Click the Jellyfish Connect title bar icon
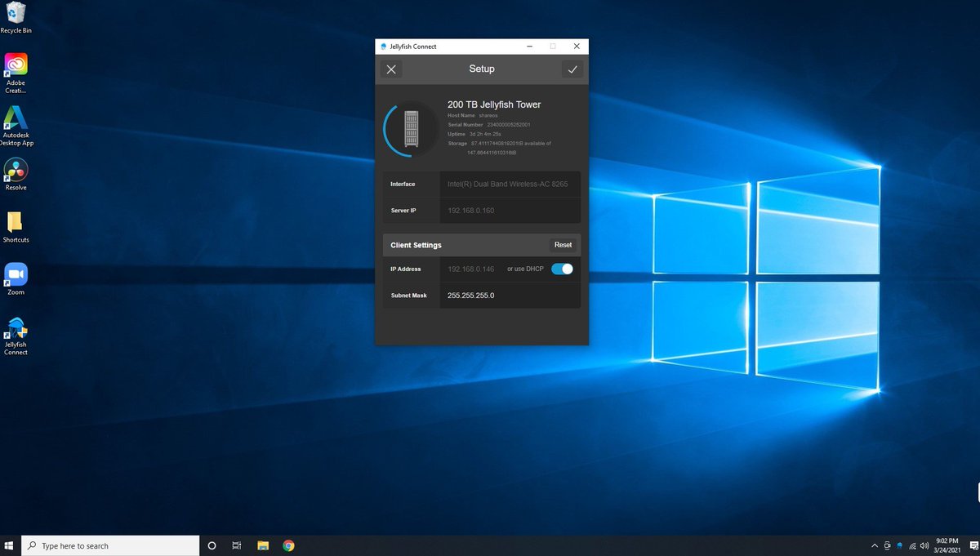This screenshot has height=556, width=980. pos(384,47)
